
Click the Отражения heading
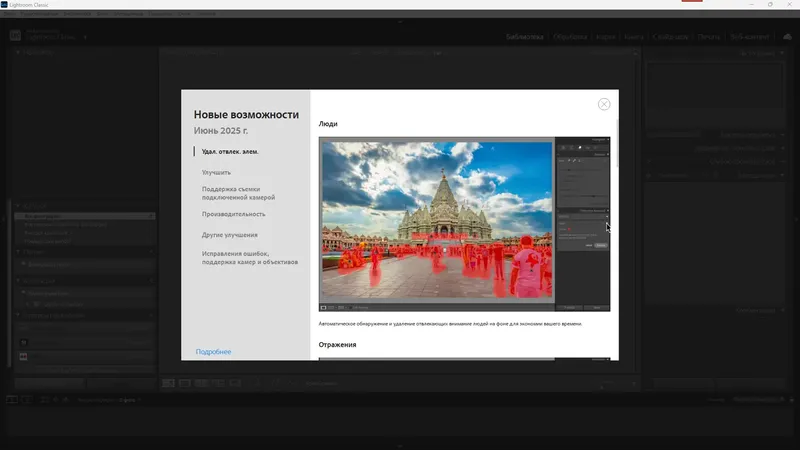337,345
